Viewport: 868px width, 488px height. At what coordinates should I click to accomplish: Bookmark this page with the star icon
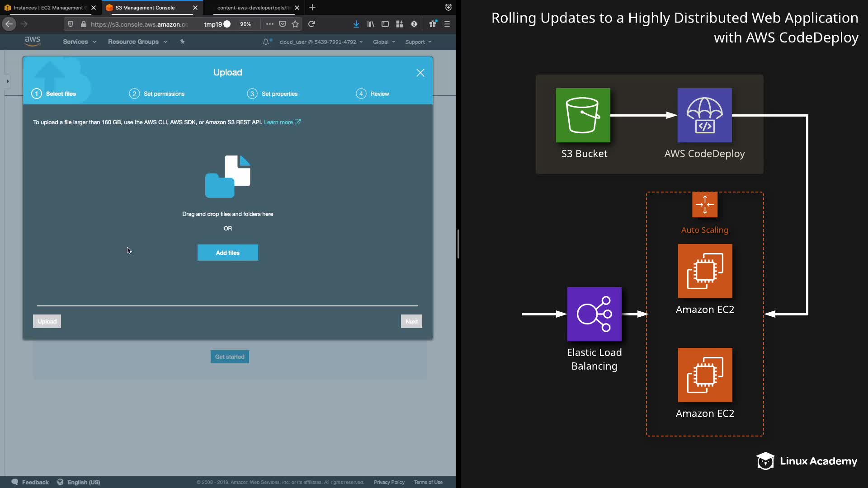[x=295, y=24]
